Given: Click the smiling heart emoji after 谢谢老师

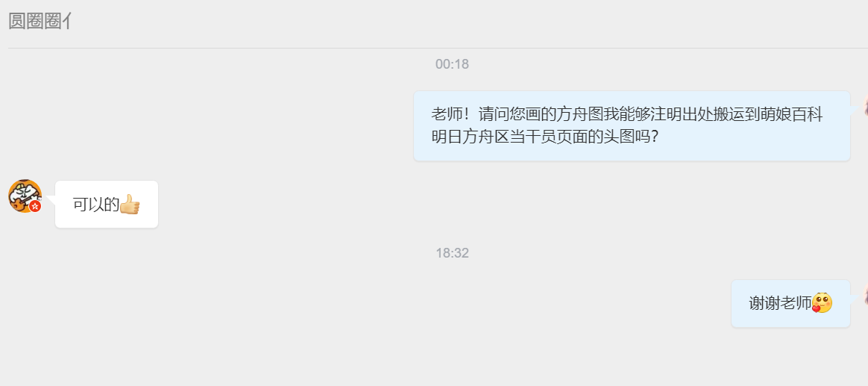Looking at the screenshot, I should pos(822,303).
